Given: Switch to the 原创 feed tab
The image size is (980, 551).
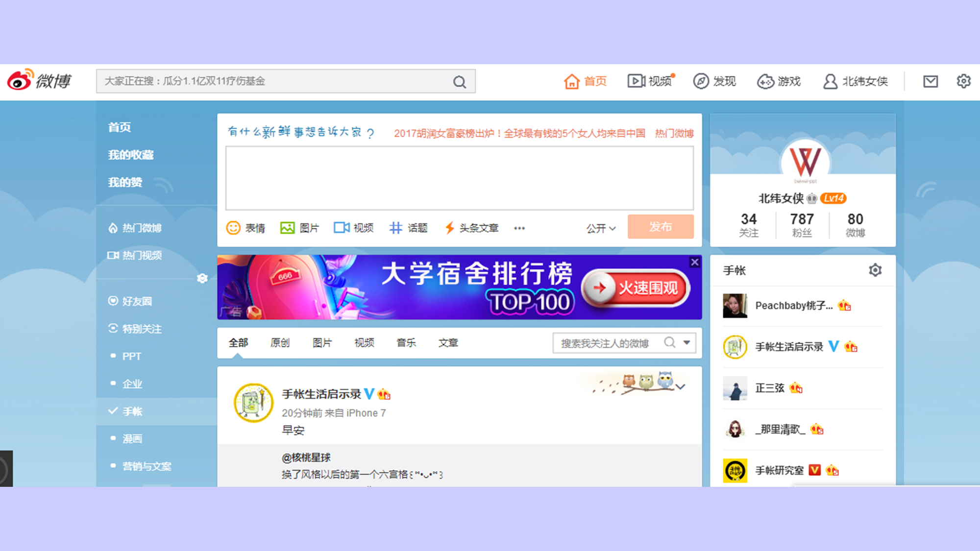Looking at the screenshot, I should point(280,343).
